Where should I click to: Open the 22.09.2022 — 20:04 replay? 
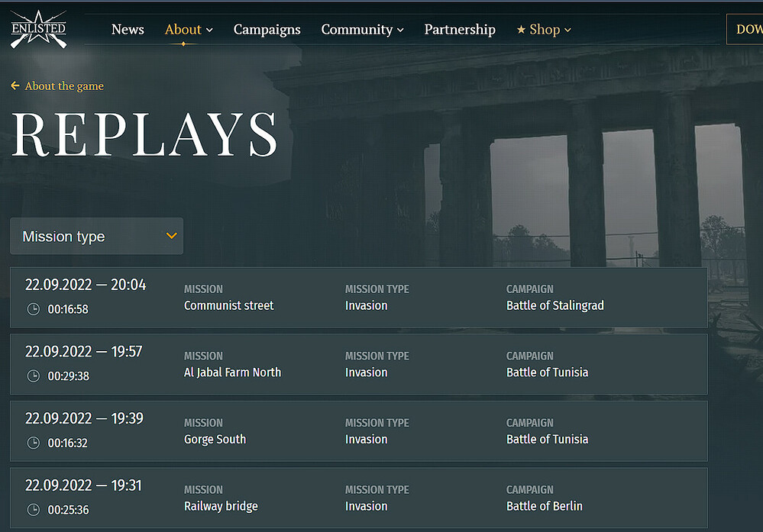[359, 297]
